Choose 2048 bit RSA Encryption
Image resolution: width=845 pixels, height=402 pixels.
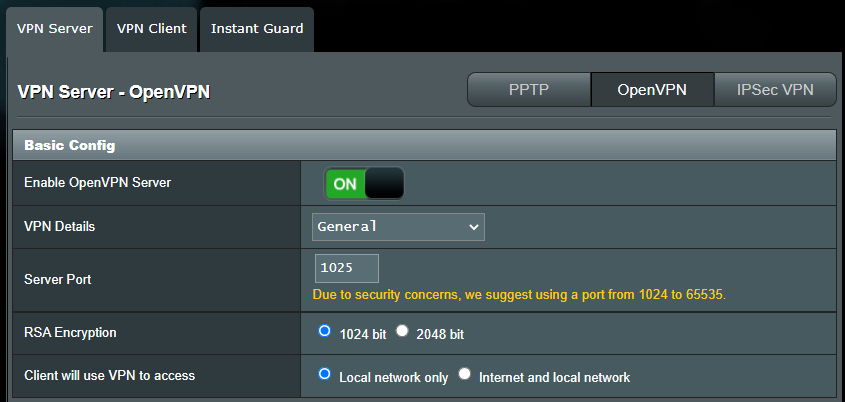(x=402, y=331)
